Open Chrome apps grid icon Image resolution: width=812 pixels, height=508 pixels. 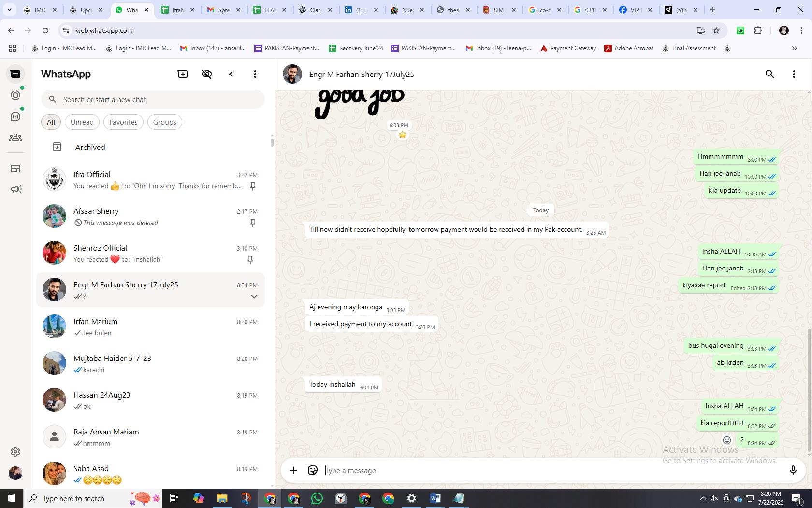13,48
